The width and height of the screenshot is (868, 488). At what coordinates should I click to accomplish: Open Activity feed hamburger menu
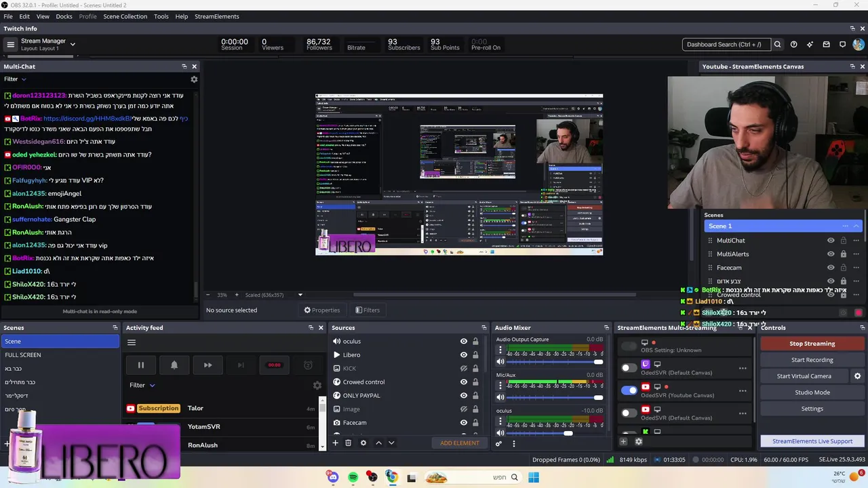(x=132, y=342)
